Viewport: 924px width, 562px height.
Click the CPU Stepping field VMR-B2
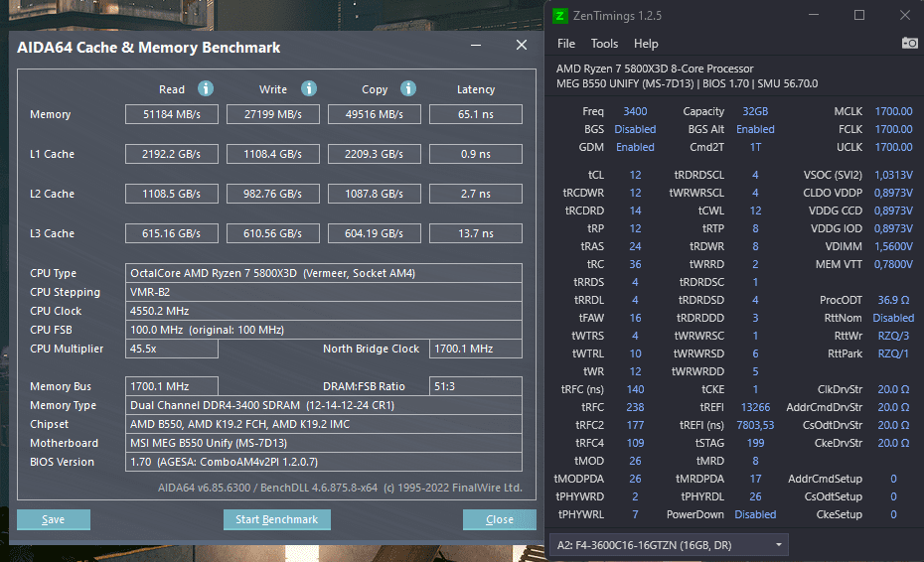[324, 292]
